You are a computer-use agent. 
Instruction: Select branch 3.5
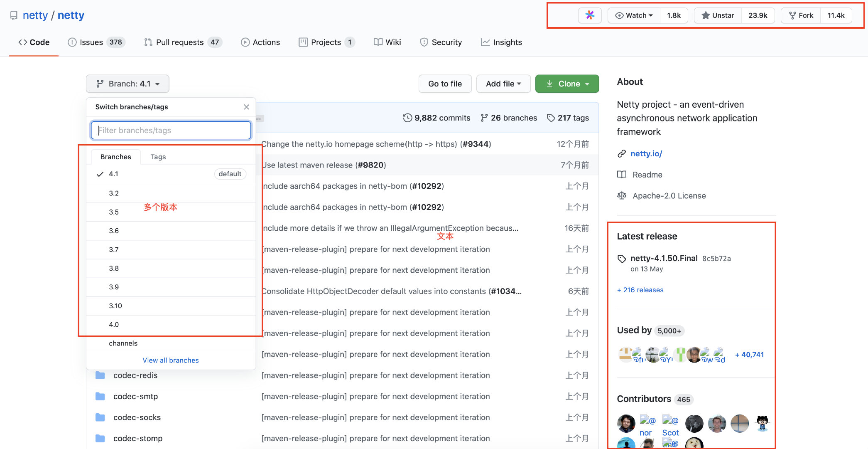[171, 212]
